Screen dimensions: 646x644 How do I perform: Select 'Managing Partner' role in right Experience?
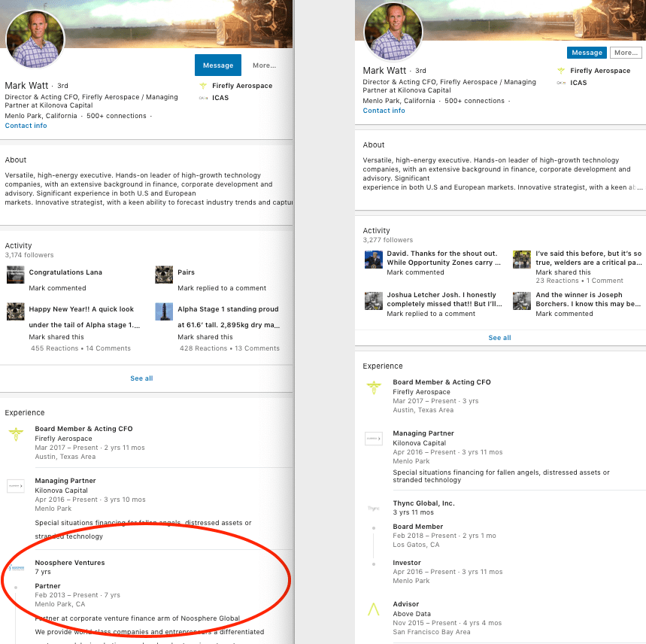pyautogui.click(x=423, y=433)
